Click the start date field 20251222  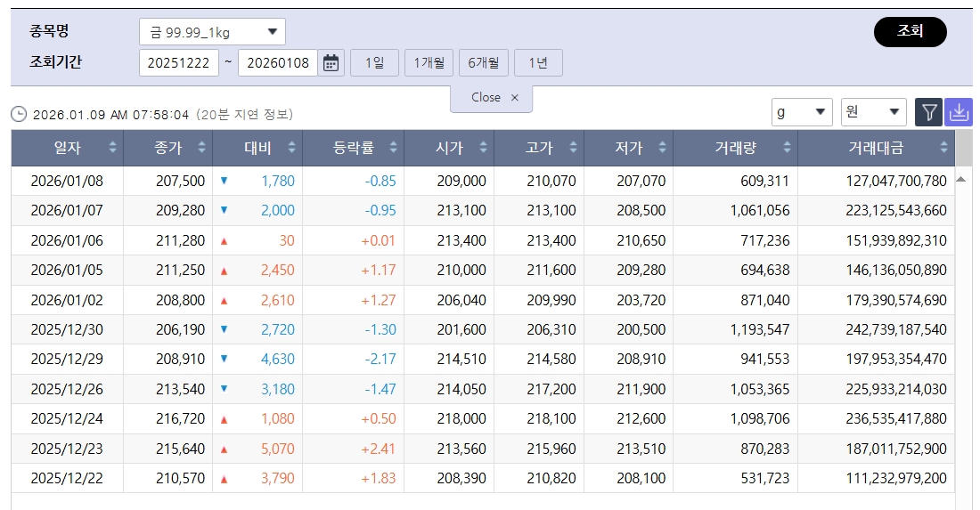tap(179, 63)
